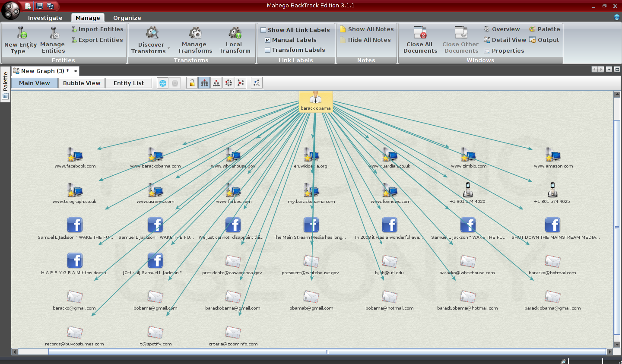Switch to the Investigate ribbon tab
622x364 pixels.
coord(45,18)
